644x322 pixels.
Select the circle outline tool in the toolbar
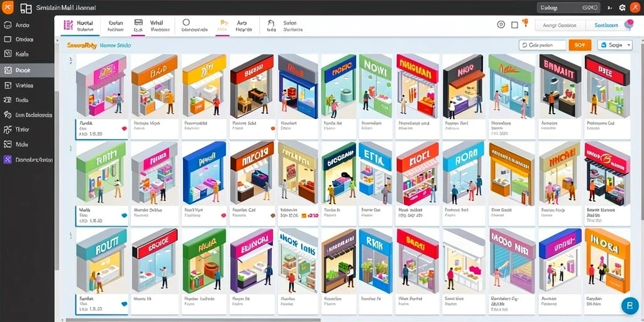coord(186,22)
